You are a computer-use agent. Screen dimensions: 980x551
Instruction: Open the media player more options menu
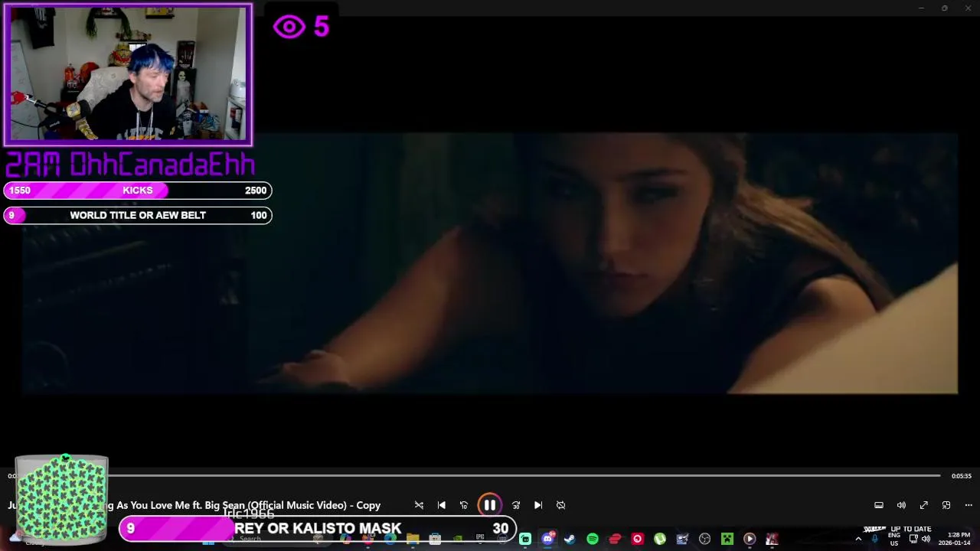(x=969, y=505)
